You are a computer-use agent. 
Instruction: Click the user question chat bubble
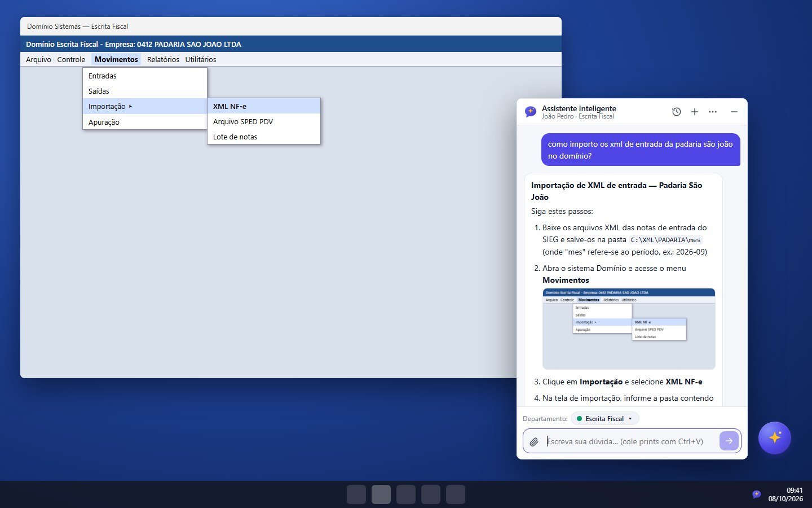[641, 150]
